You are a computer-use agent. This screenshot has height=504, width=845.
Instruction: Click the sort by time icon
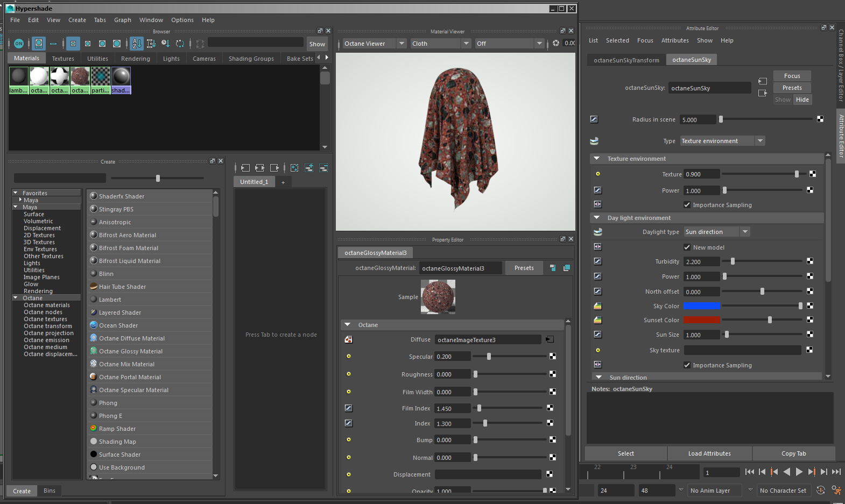coord(166,44)
